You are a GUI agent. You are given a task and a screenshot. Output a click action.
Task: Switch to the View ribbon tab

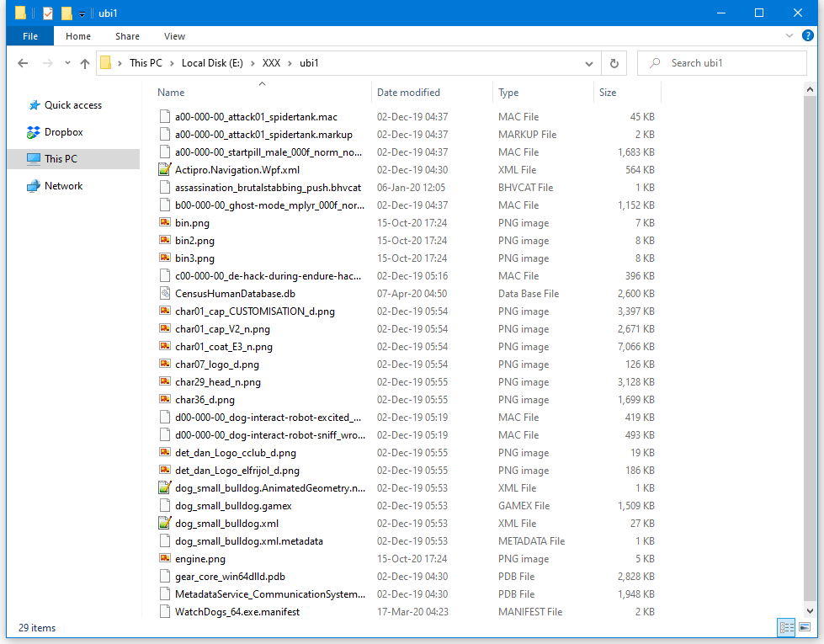pyautogui.click(x=174, y=36)
